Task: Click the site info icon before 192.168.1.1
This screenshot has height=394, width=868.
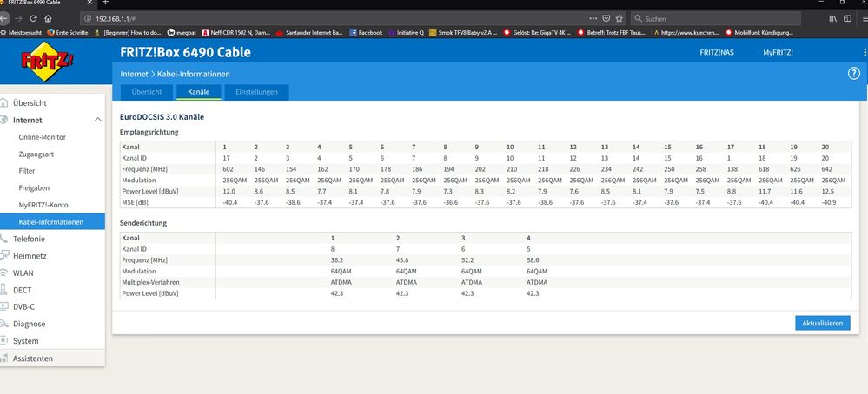Action: [x=88, y=18]
